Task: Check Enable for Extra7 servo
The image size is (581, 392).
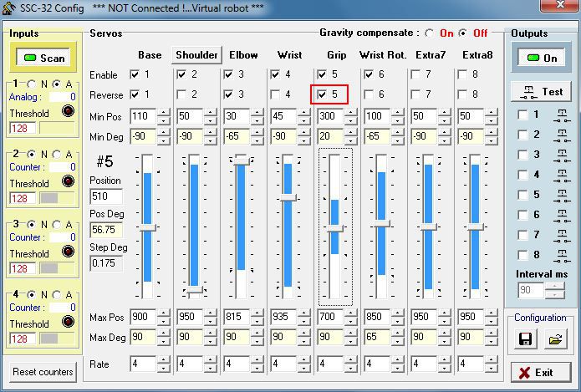Action: coord(415,74)
